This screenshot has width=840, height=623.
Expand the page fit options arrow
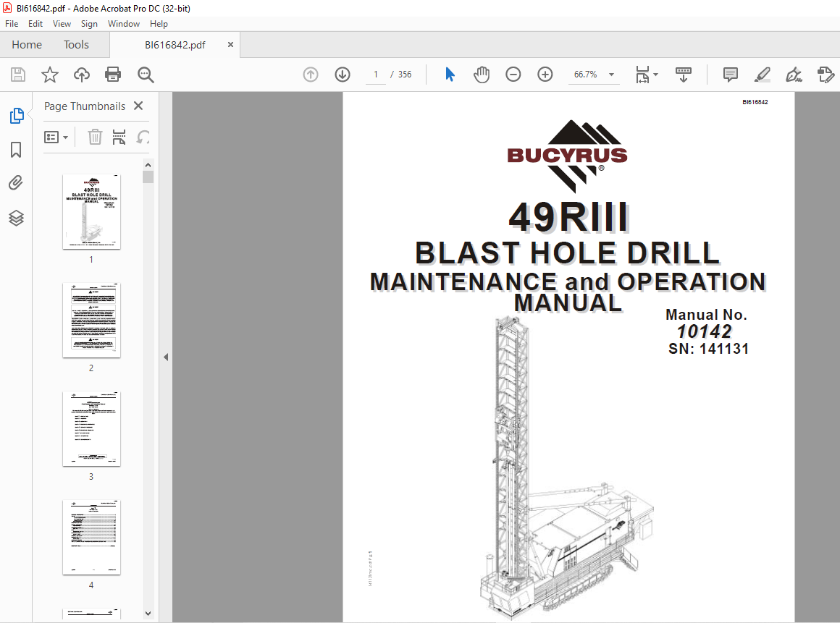tap(656, 75)
